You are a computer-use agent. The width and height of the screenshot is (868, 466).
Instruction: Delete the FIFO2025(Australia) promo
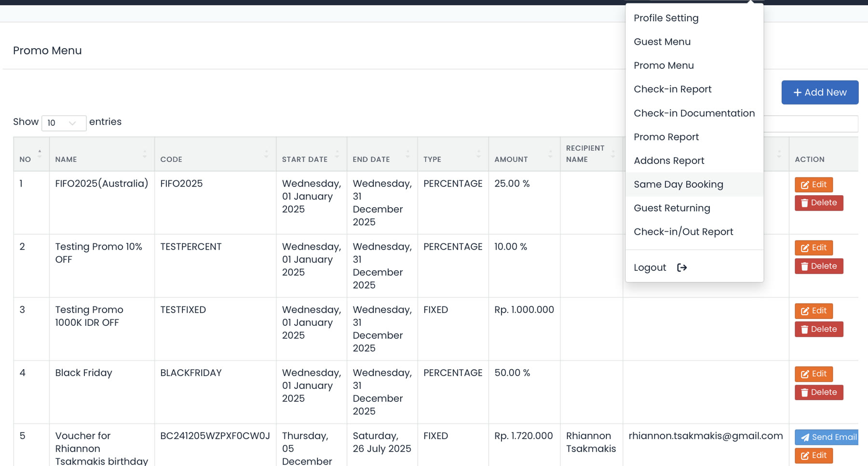pos(819,203)
